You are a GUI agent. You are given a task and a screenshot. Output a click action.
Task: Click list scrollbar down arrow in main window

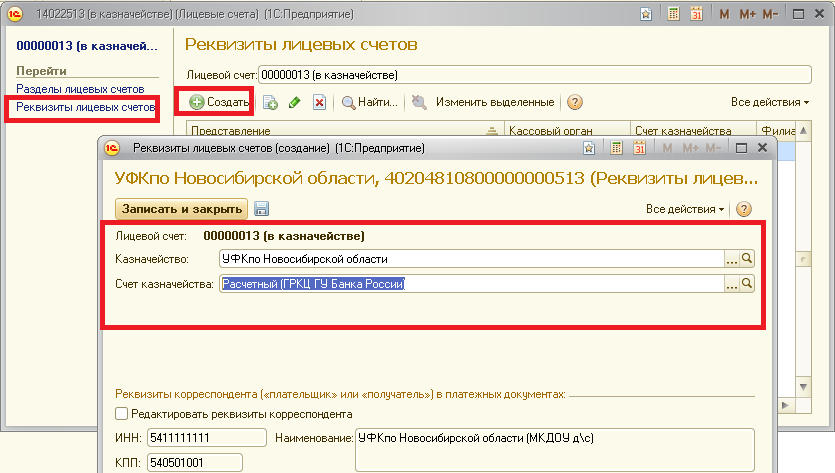[x=803, y=387]
